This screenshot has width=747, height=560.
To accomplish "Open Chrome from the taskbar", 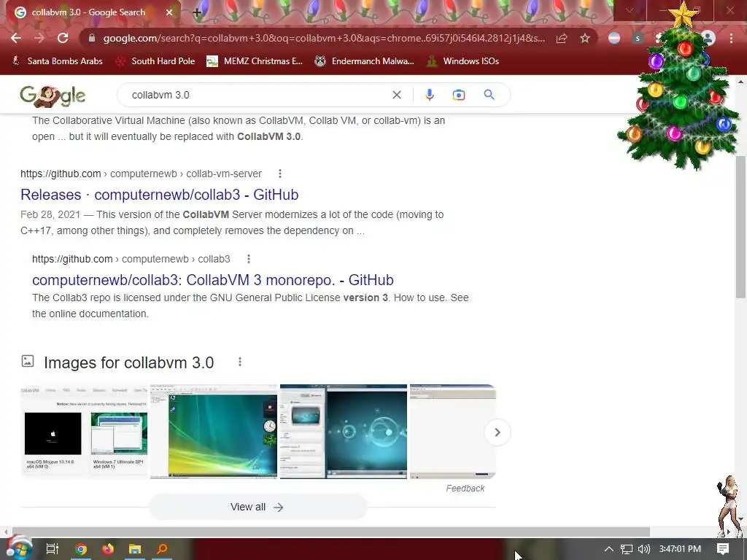I will [x=81, y=549].
